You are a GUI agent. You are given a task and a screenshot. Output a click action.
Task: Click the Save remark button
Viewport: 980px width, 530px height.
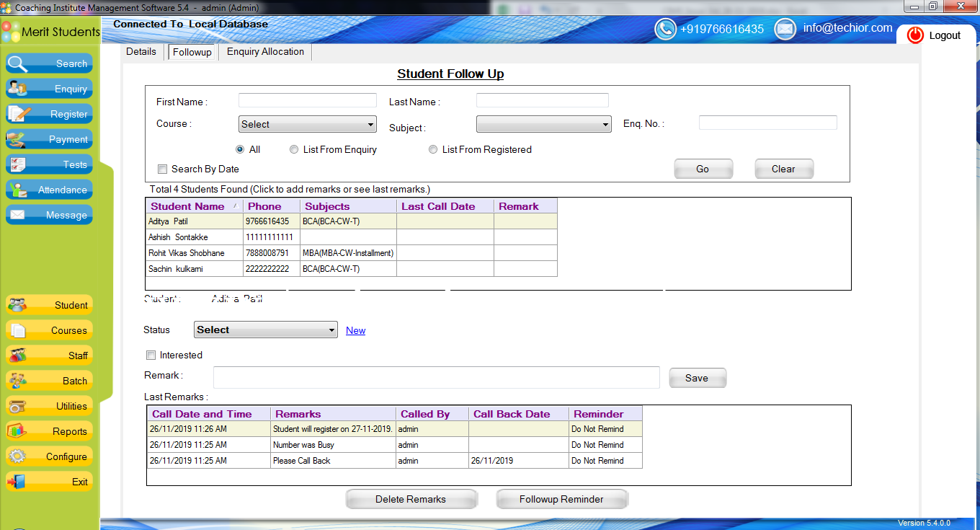pyautogui.click(x=697, y=378)
